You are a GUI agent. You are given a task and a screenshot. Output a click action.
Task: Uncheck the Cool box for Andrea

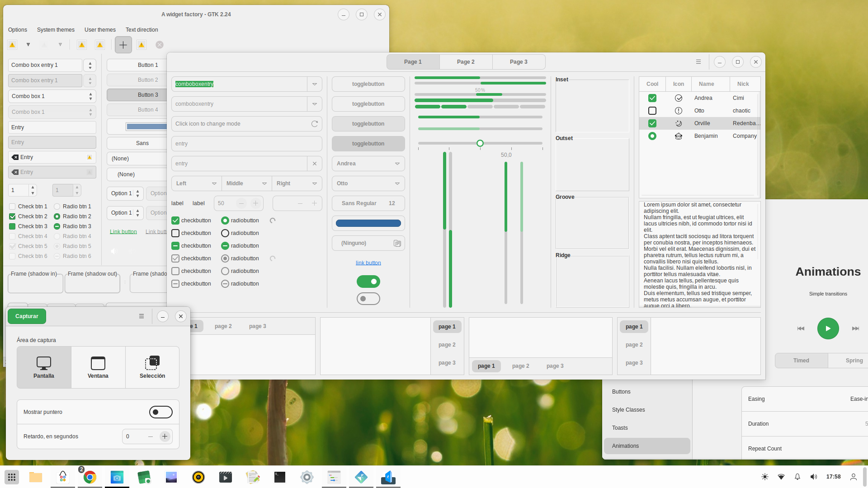652,98
